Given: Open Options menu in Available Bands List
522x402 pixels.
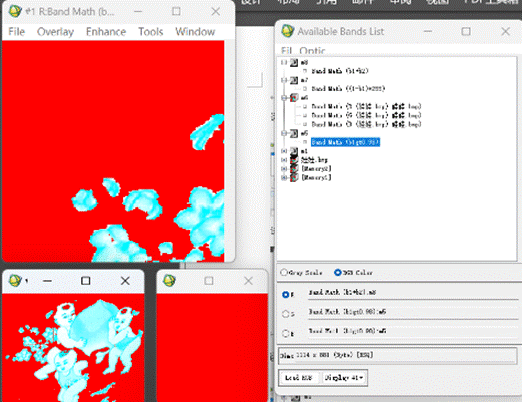Looking at the screenshot, I should pos(312,51).
